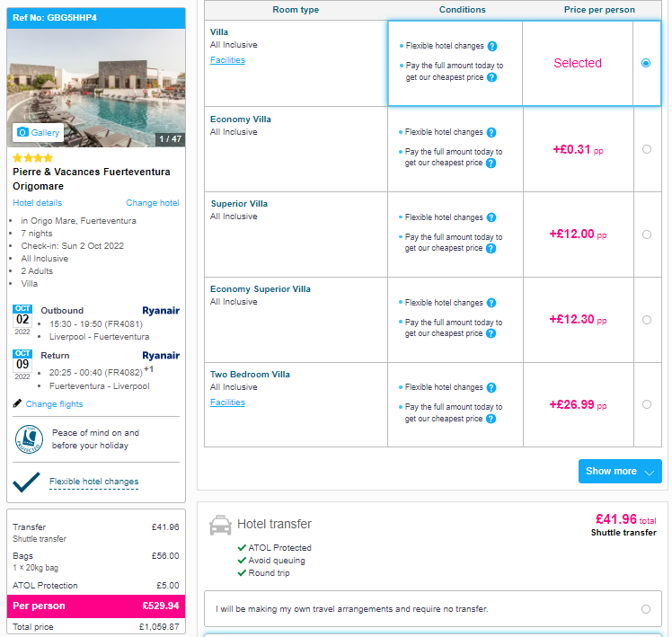Select the Villa room radio button
The image size is (672, 637).
pos(646,63)
